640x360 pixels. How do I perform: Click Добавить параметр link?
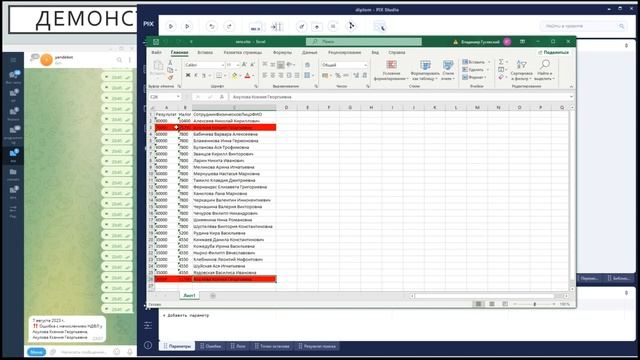pos(186,316)
